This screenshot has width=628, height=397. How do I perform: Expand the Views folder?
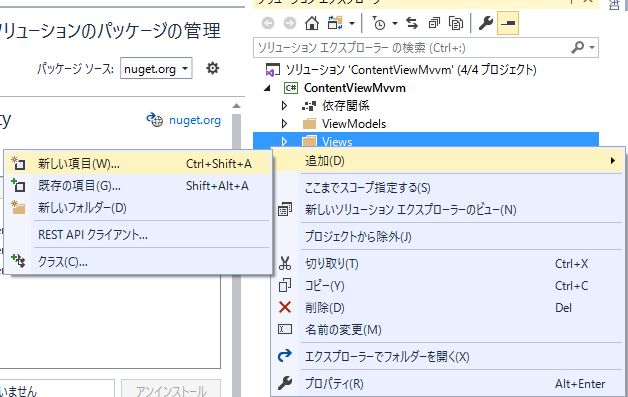point(284,141)
